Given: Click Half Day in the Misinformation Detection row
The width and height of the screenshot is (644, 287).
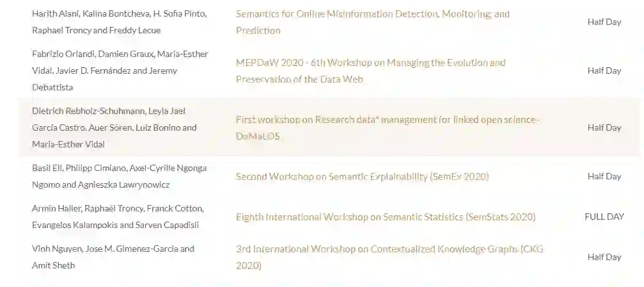Looking at the screenshot, I should [x=604, y=22].
